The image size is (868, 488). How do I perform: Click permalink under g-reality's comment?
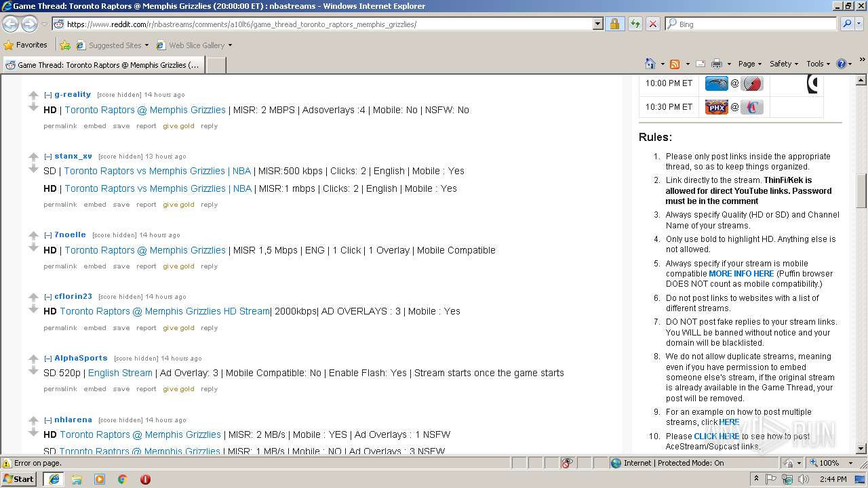tap(60, 126)
